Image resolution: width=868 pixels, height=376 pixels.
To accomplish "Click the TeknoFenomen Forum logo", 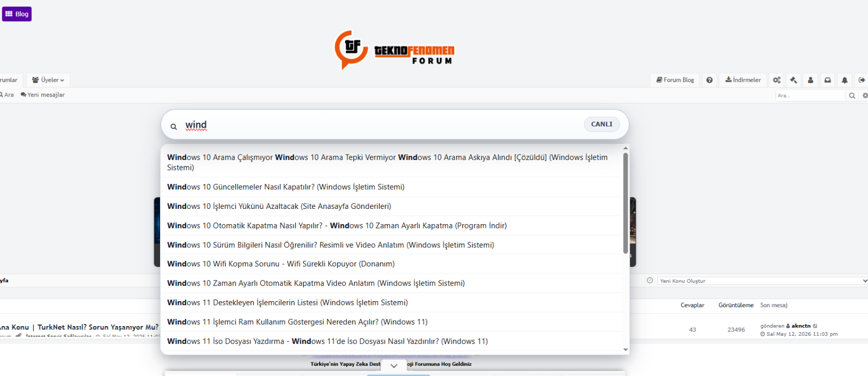I will (x=394, y=50).
